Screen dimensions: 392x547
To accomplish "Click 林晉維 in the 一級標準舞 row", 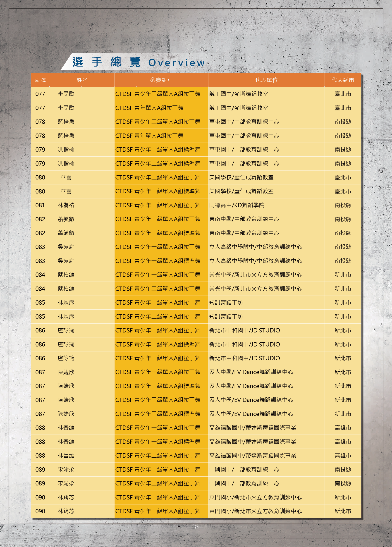I will [66, 442].
